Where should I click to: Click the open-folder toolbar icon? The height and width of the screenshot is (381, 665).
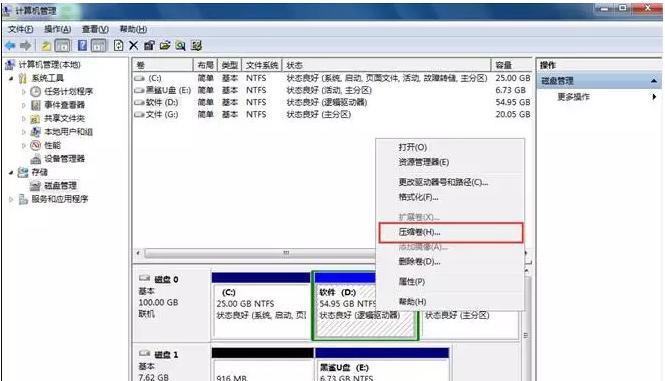point(165,45)
